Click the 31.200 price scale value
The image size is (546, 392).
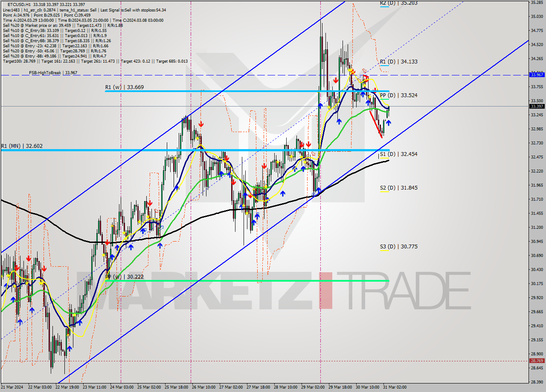[537, 227]
